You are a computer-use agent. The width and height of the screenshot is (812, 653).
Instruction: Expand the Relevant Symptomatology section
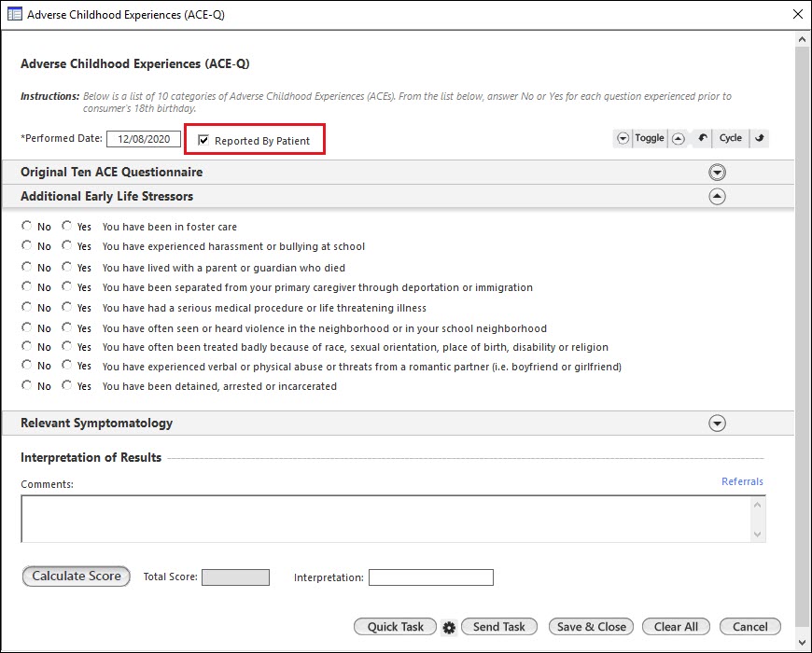pos(717,424)
